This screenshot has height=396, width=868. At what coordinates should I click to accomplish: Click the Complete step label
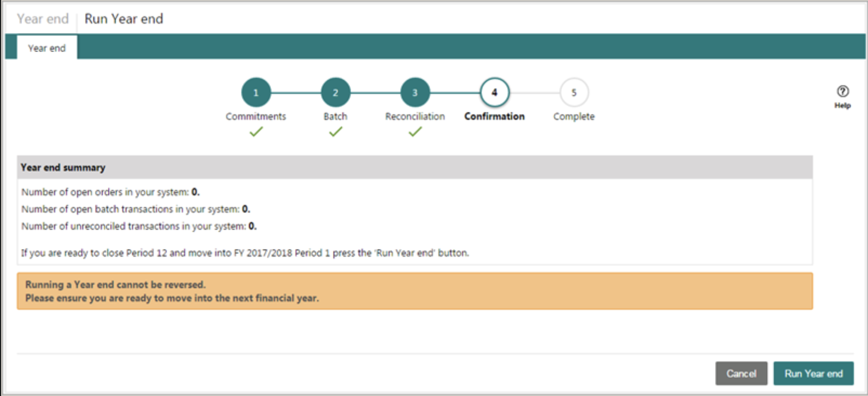(x=574, y=116)
